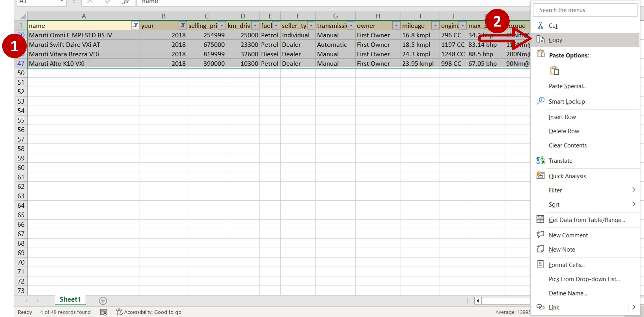Viewport: 644px width, 317px height.
Task: Open the fuel column filter dropdown
Action: [x=276, y=25]
